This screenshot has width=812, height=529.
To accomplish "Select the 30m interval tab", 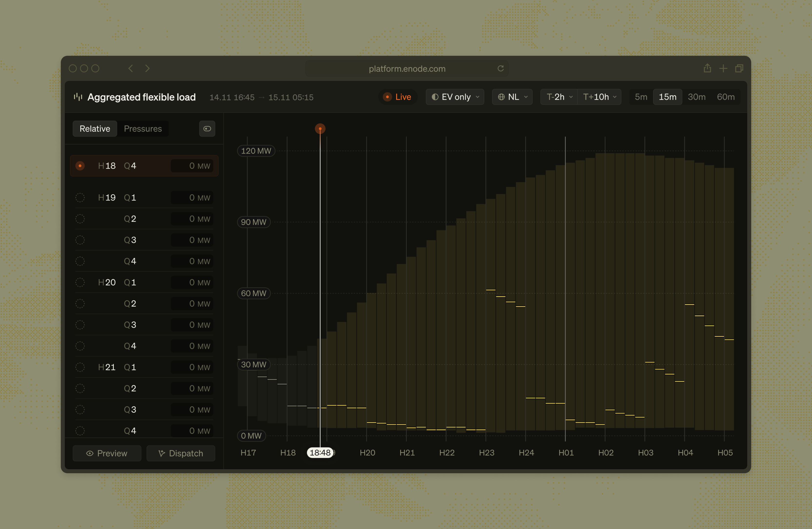I will click(x=696, y=97).
